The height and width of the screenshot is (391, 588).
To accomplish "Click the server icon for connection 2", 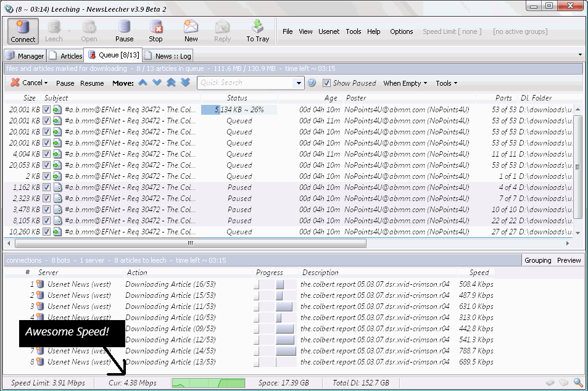I will [40, 295].
